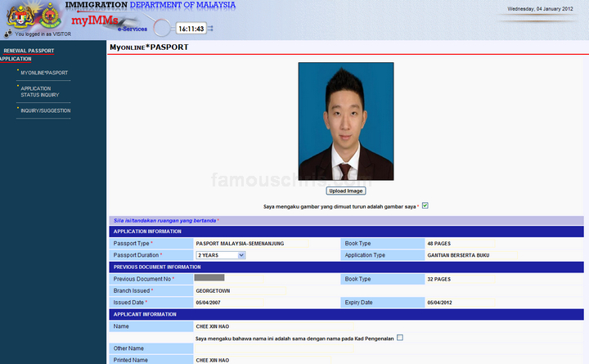Viewport: 589px width, 364px height.
Task: Click the Upload Image button
Action: pyautogui.click(x=345, y=191)
